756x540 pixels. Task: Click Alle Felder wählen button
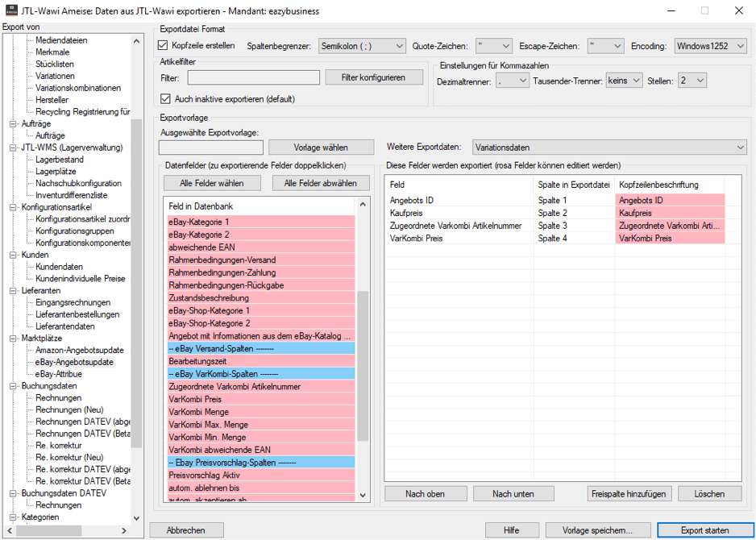(x=212, y=183)
